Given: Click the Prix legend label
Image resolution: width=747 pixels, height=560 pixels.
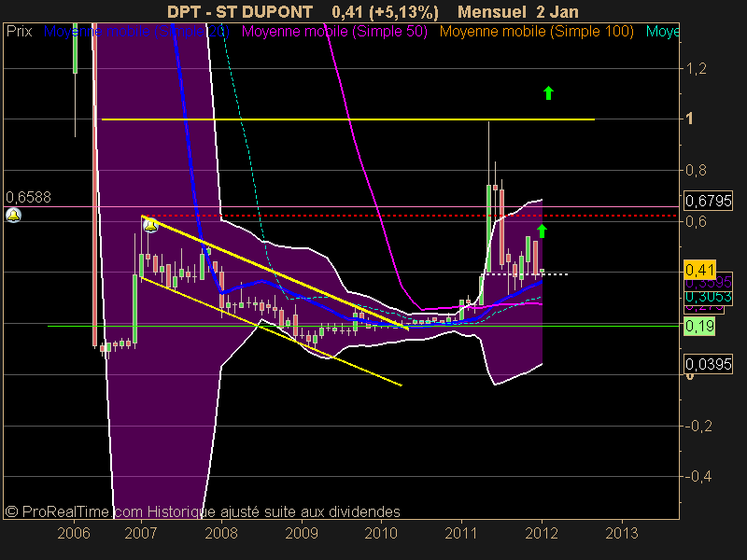Looking at the screenshot, I should pos(19,32).
